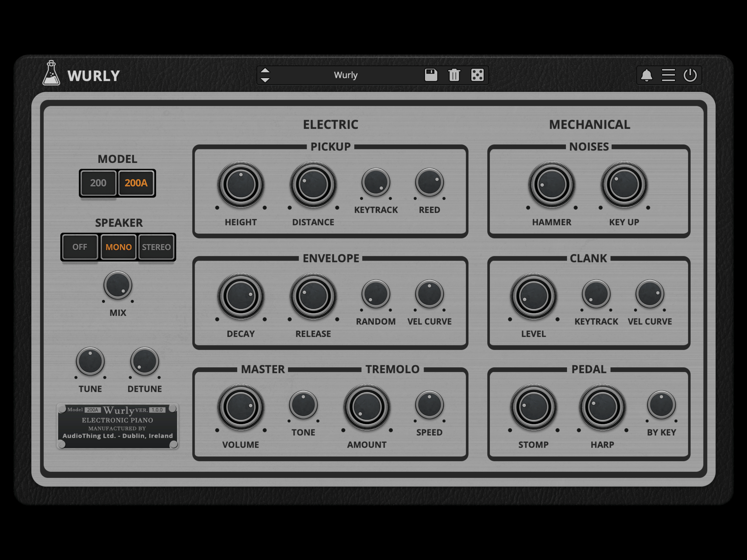Click the envelope DECAY knob
Screen dimensions: 747x560
tap(241, 296)
